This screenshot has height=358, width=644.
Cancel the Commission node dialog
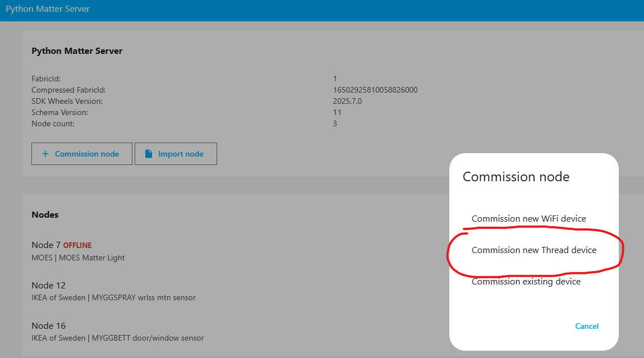pyautogui.click(x=587, y=326)
